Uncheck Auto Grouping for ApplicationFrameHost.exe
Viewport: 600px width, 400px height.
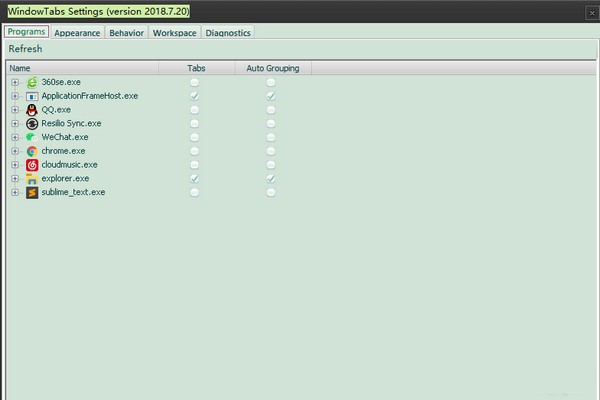coord(271,96)
